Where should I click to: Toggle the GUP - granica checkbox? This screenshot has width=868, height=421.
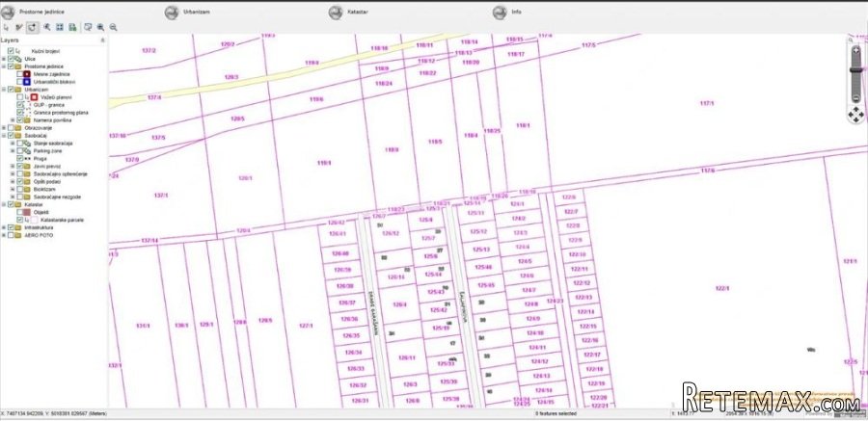point(20,105)
